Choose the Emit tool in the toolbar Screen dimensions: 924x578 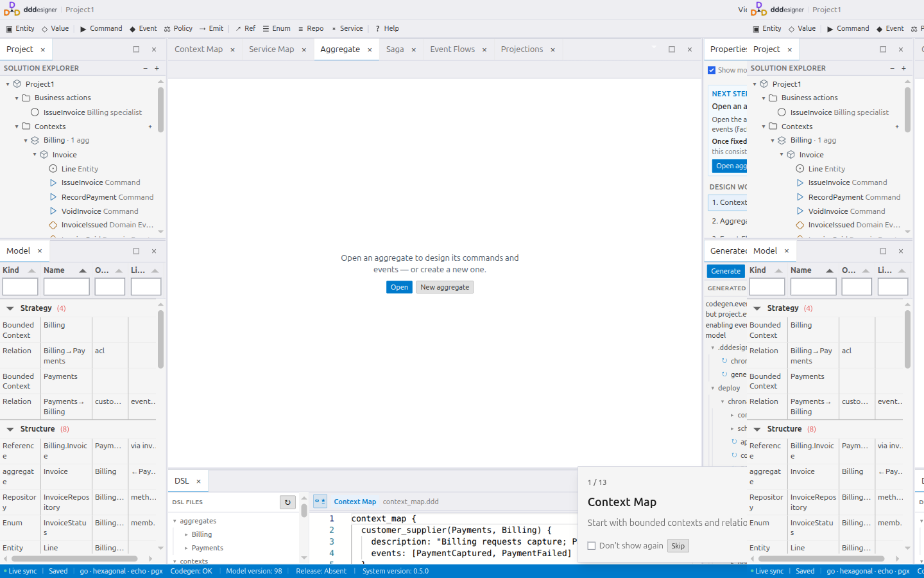coord(211,28)
